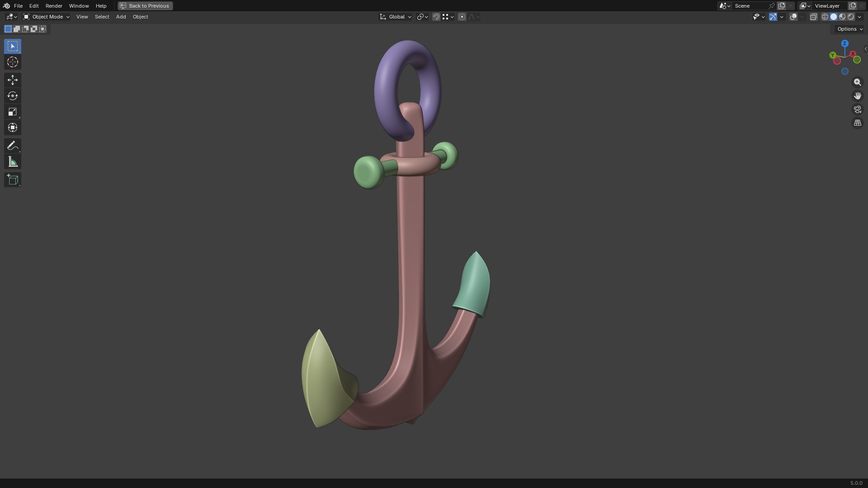This screenshot has width=868, height=488.
Task: Set selection mode to Intersect
Action: coord(42,29)
